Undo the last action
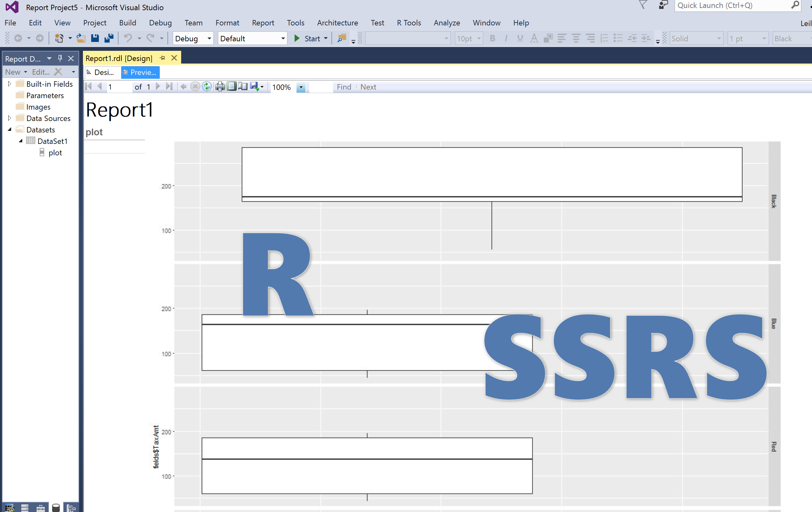 (x=128, y=38)
